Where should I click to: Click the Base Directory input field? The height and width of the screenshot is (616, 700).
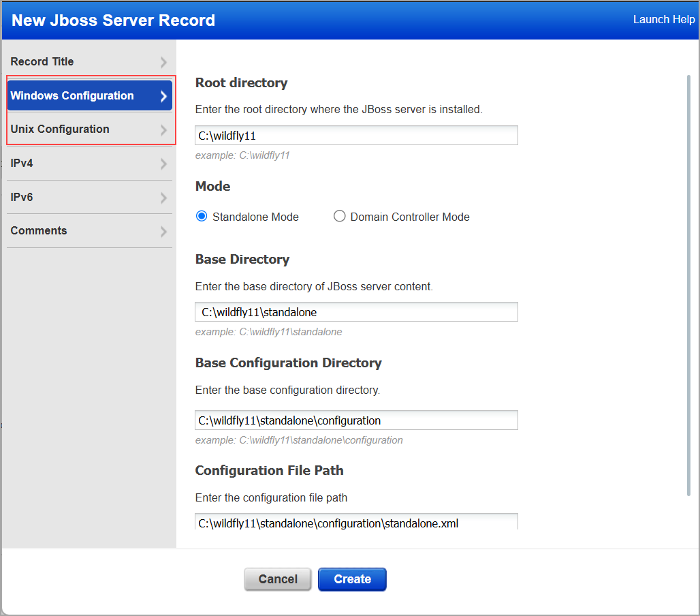(x=356, y=311)
